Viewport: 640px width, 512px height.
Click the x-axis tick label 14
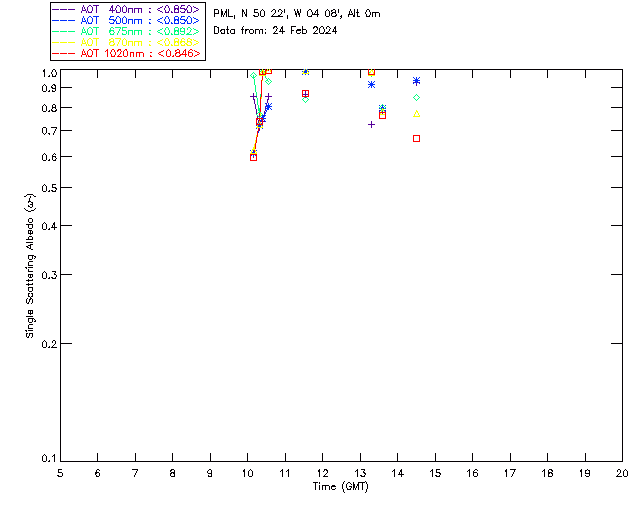pyautogui.click(x=398, y=473)
